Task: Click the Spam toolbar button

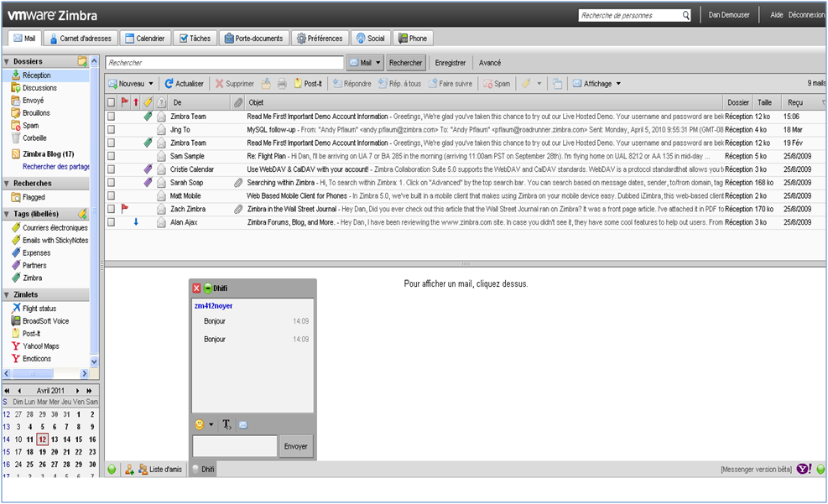Action: point(497,83)
